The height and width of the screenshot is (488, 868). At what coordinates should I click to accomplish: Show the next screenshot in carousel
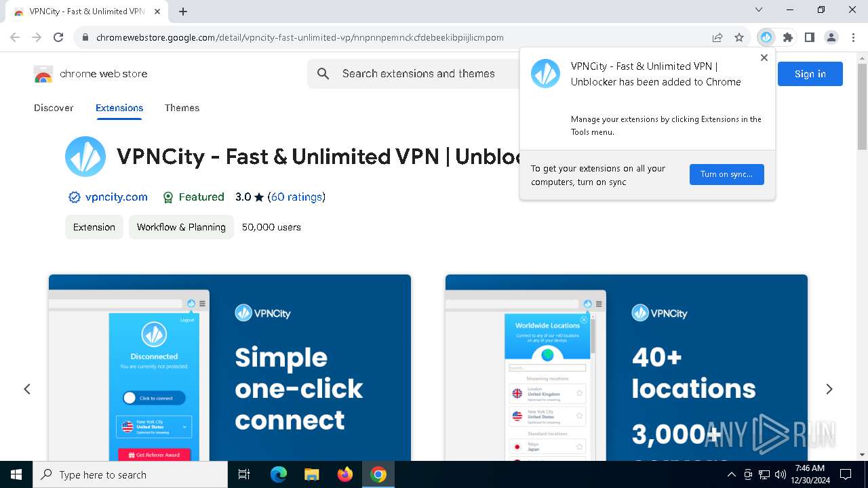tap(829, 389)
